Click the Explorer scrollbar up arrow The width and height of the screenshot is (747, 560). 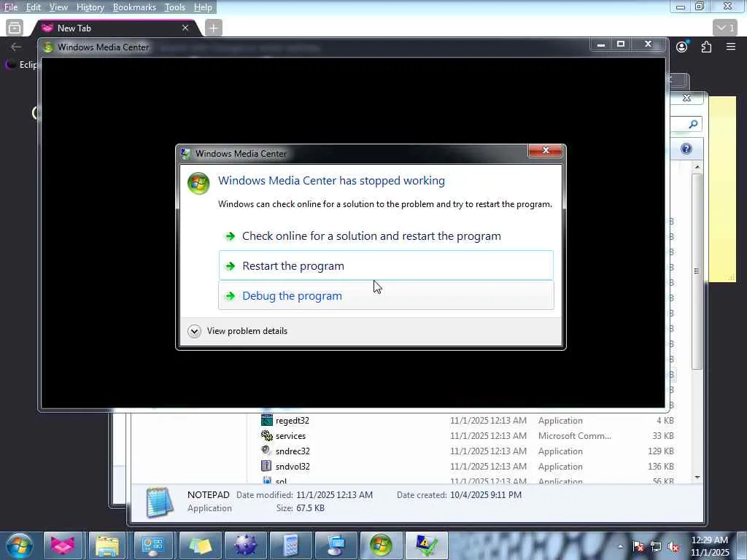[697, 167]
